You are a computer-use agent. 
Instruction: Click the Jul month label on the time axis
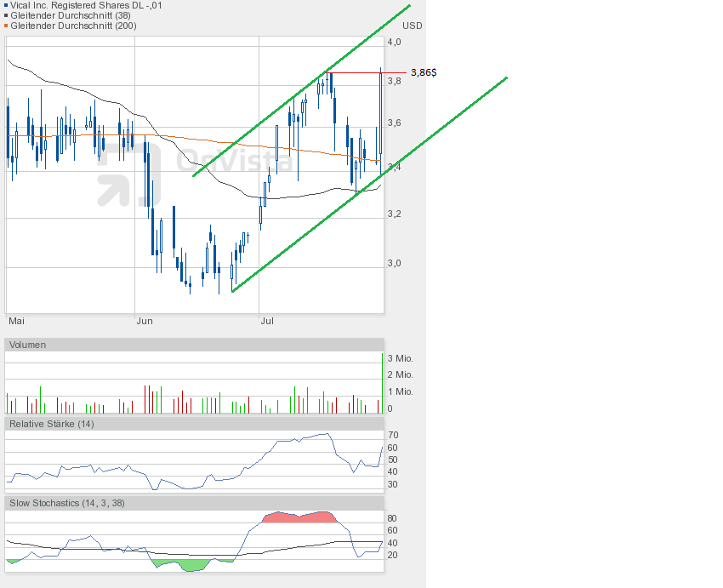(x=267, y=321)
